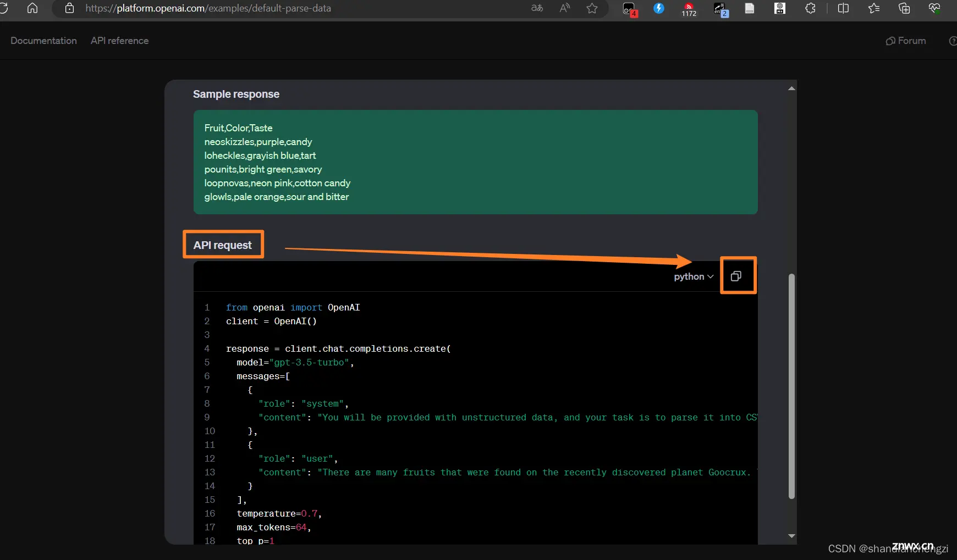Image resolution: width=957 pixels, height=560 pixels.
Task: Click the client.chat.completions.create( line
Action: click(x=338, y=349)
